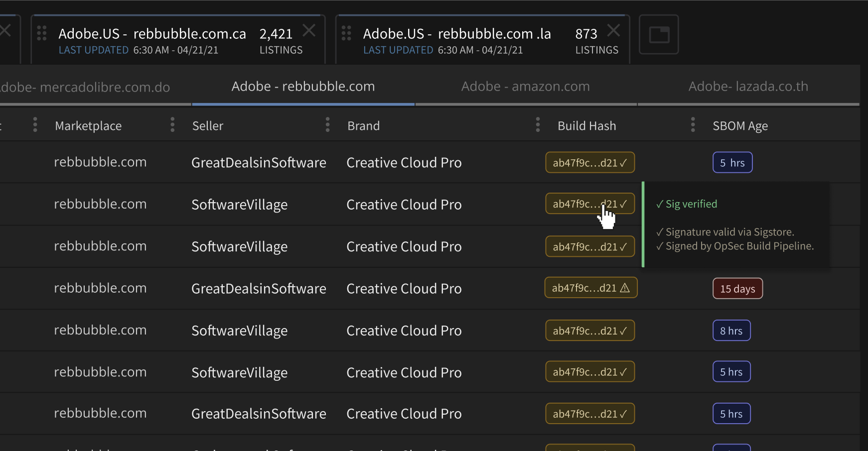Screen dimensions: 868x451
Task: Click the 5 hrs badge in first row
Action: point(732,162)
